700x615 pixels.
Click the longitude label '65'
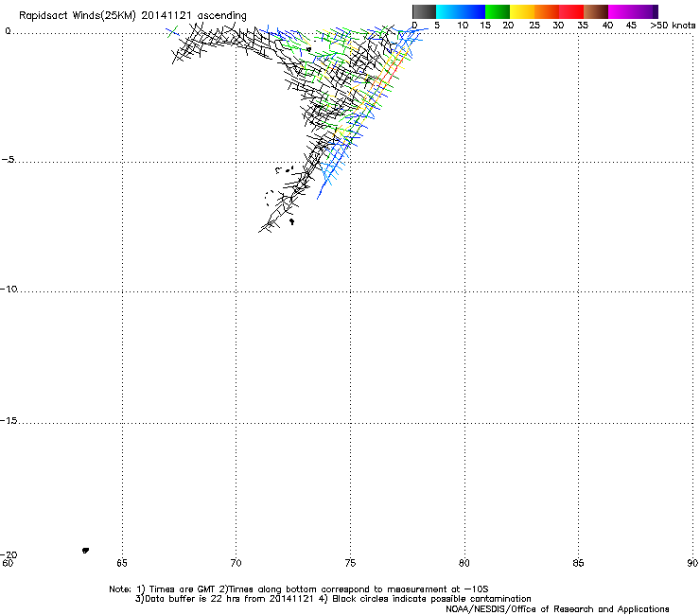(122, 563)
